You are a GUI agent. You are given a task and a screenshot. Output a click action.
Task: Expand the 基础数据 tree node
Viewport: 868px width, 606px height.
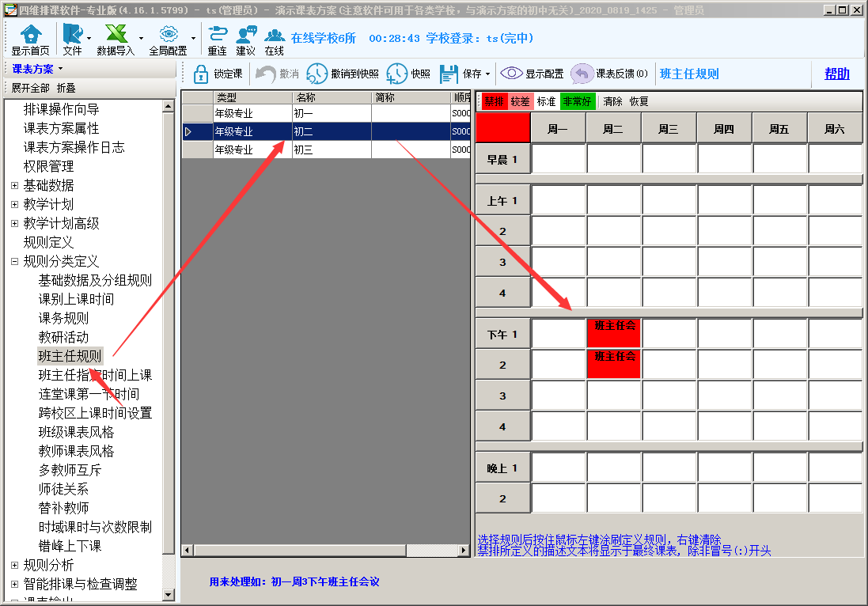tap(14, 185)
